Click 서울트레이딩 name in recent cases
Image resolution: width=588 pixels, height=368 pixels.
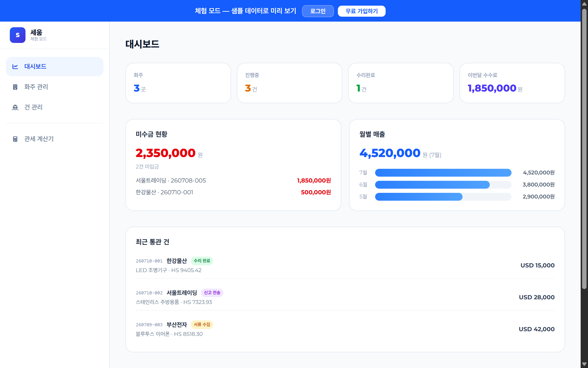182,293
